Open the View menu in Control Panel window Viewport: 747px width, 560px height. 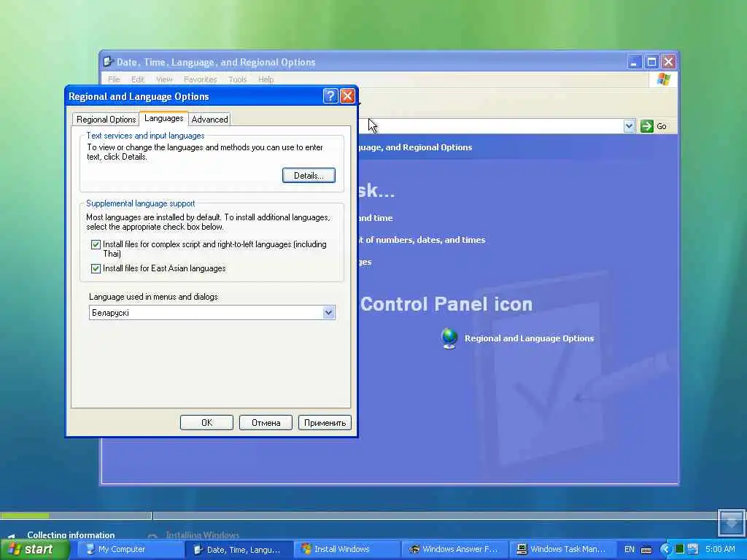tap(164, 79)
